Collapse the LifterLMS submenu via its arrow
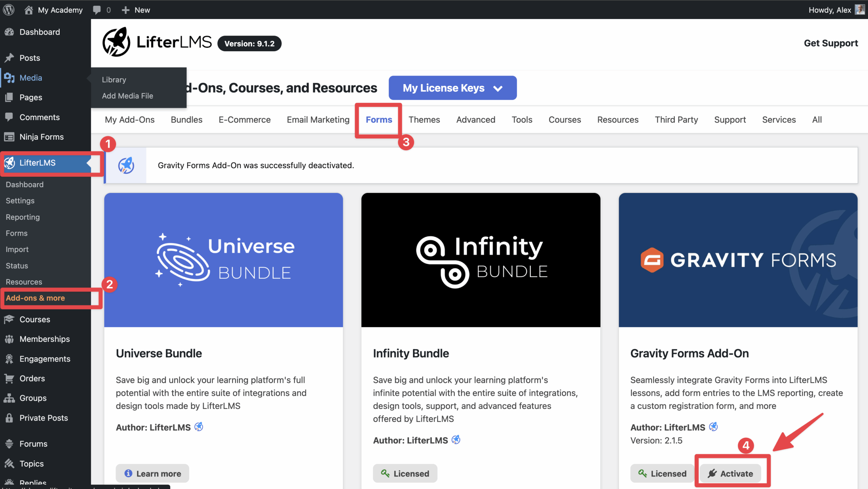 coord(89,163)
